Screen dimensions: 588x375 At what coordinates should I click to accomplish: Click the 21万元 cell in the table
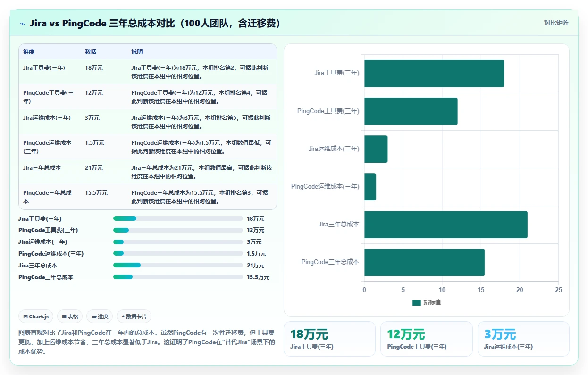click(x=94, y=168)
